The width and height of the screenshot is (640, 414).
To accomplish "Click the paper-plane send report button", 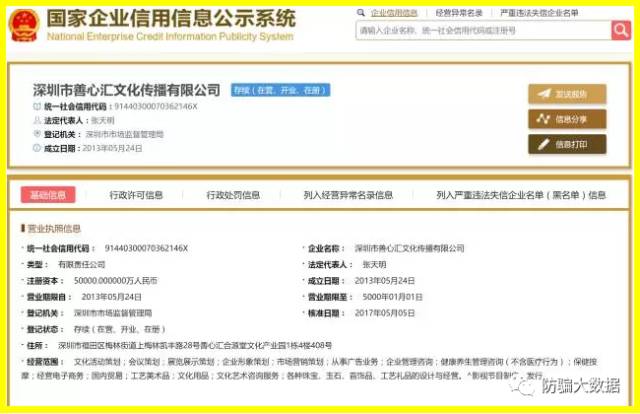I will tap(567, 94).
